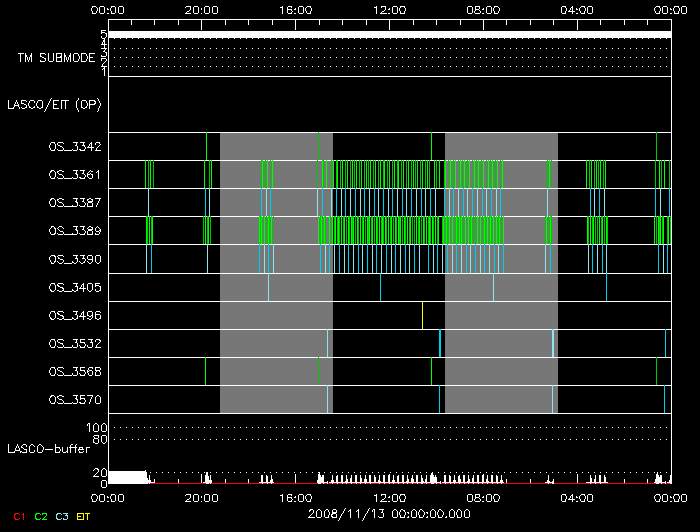Select the LASCO/EIT (DP) label

pyautogui.click(x=57, y=104)
